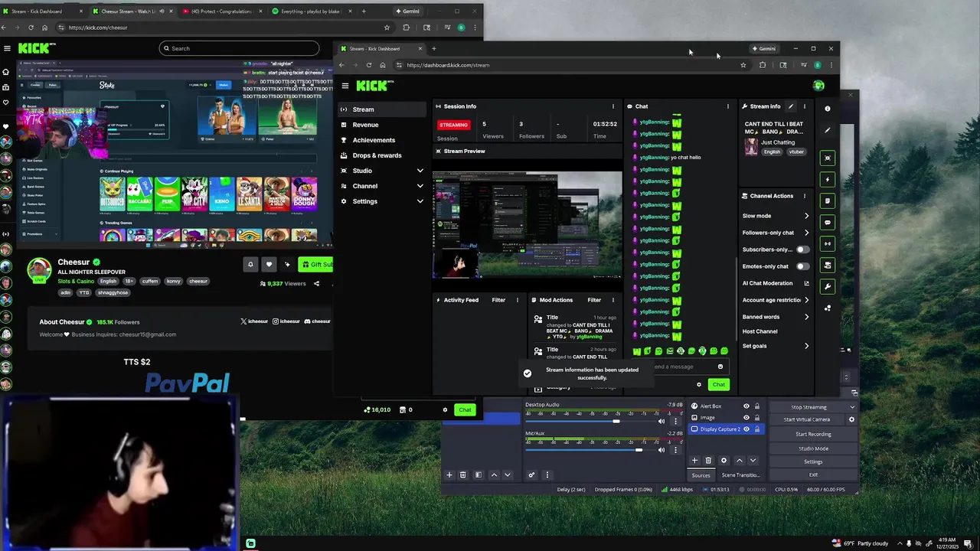Open source properties gear in OBS

click(724, 461)
